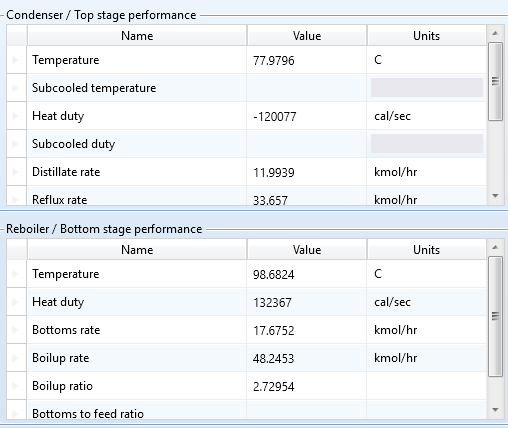508x428 pixels.
Task: Sort condenser table by Value header
Action: 307,35
